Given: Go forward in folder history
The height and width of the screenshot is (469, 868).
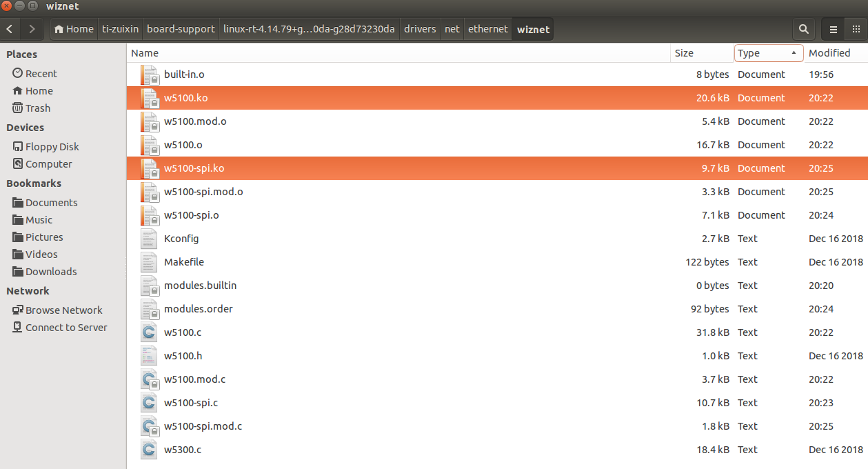Looking at the screenshot, I should [x=32, y=29].
